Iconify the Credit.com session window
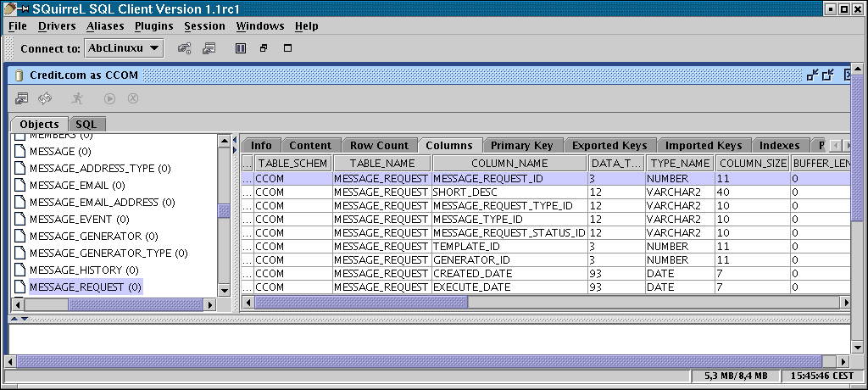The image size is (868, 390). click(x=813, y=75)
